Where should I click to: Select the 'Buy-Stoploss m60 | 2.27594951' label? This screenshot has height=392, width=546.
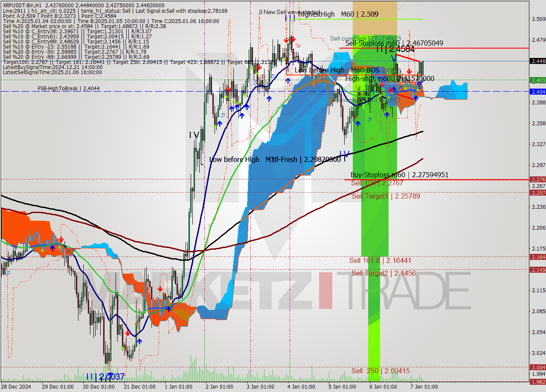coord(399,175)
